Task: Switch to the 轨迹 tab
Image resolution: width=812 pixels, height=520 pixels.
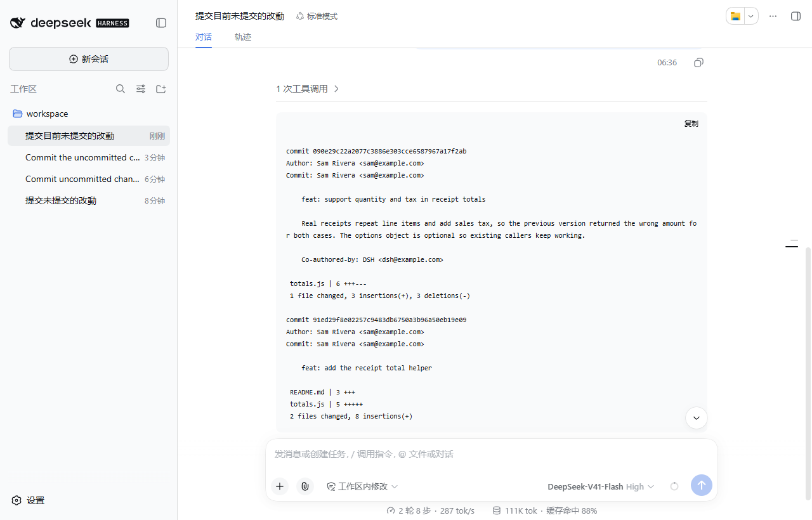Action: 243,37
